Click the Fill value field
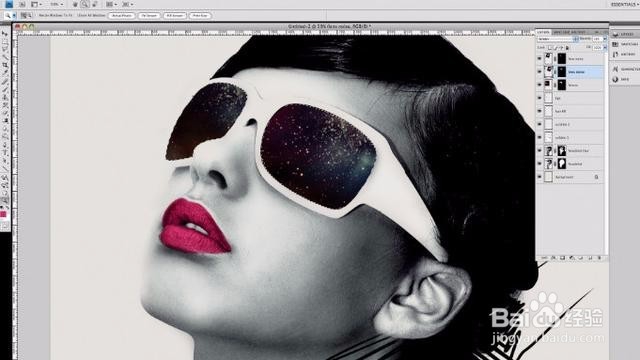The width and height of the screenshot is (640, 360). pos(598,47)
